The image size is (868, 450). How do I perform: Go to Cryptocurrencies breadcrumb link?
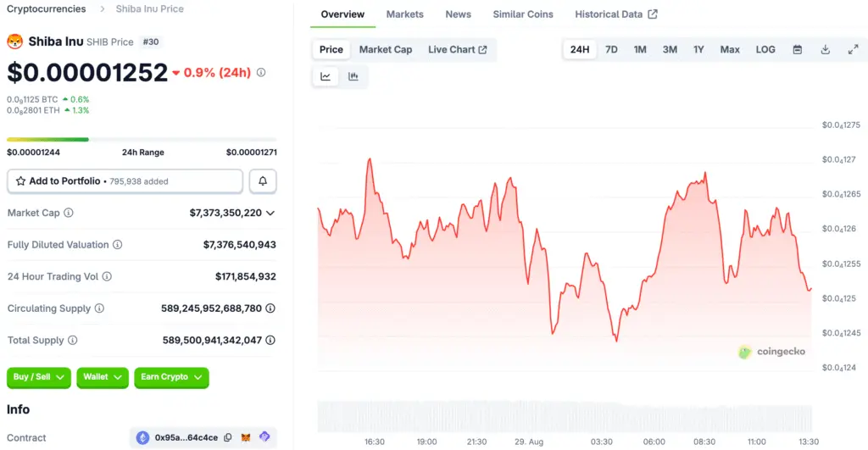pos(47,8)
